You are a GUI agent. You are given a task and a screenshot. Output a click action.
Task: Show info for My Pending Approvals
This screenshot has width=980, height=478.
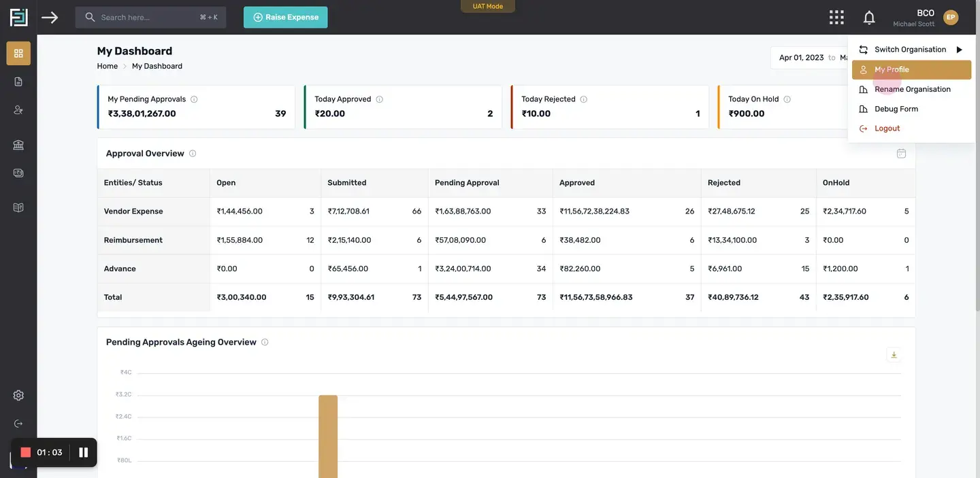pyautogui.click(x=194, y=99)
